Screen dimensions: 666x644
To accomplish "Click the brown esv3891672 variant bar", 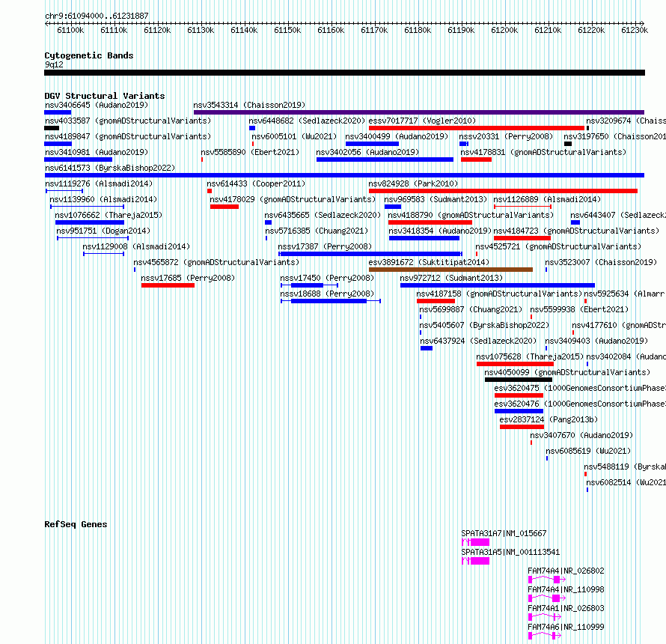I will click(x=450, y=270).
